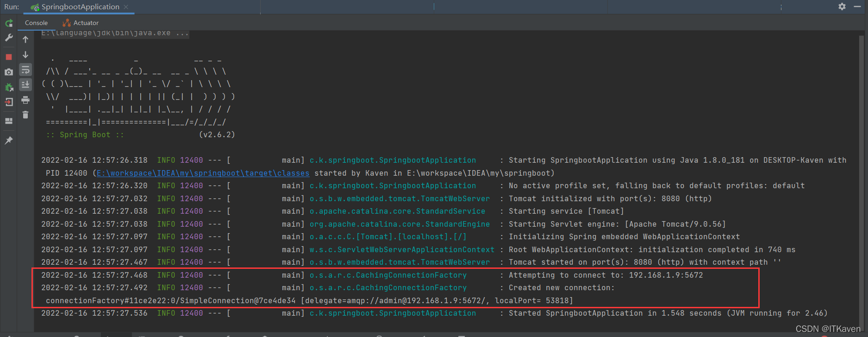868x337 pixels.
Task: Click "org.apache.catalina.core.StandardEngine" logger name
Action: 400,224
